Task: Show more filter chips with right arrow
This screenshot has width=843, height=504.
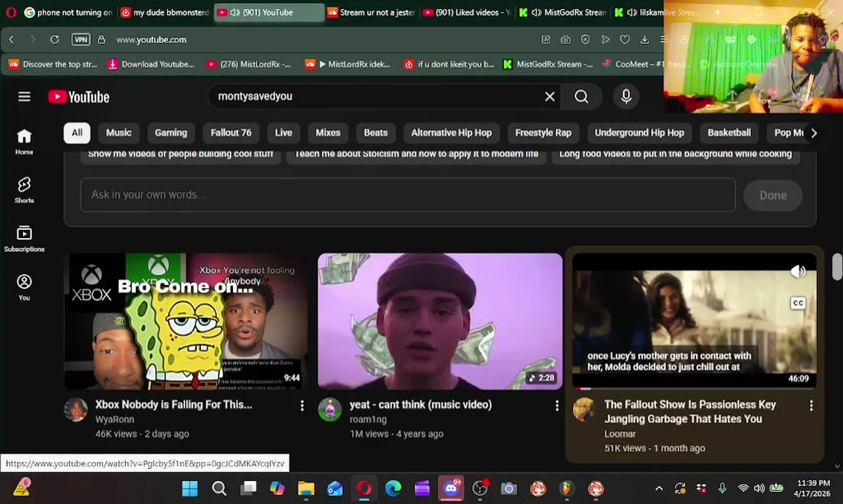Action: point(814,132)
